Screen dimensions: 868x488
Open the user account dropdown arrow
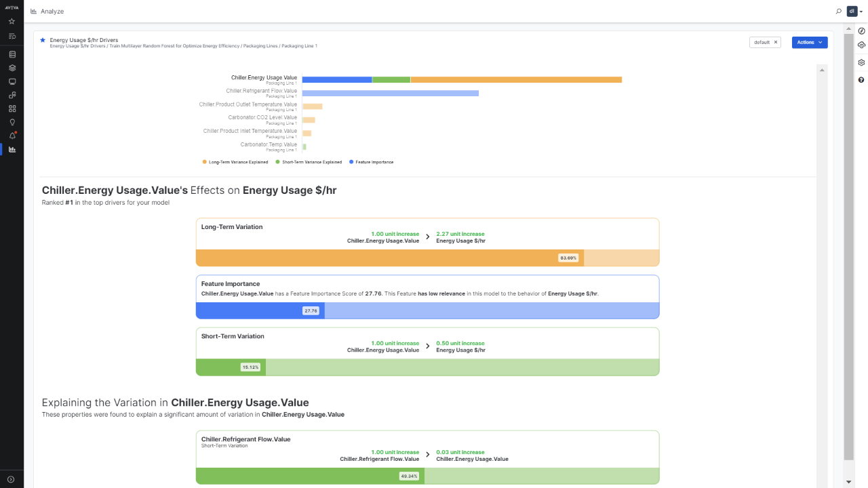point(861,12)
